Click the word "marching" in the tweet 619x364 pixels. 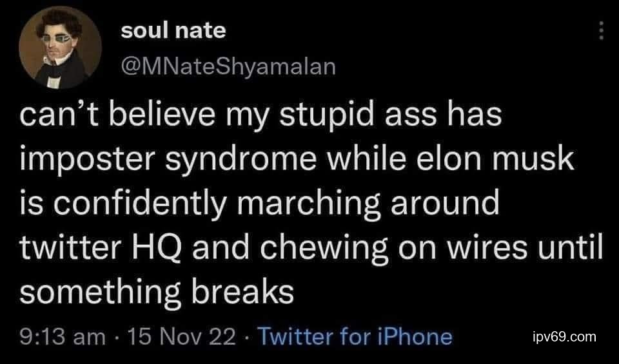[311, 204]
